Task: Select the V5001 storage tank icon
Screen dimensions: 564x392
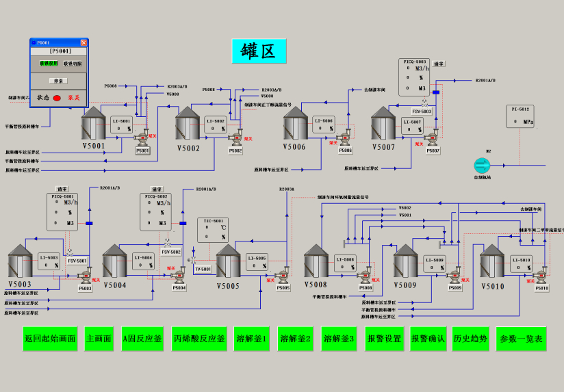Action: (x=93, y=123)
